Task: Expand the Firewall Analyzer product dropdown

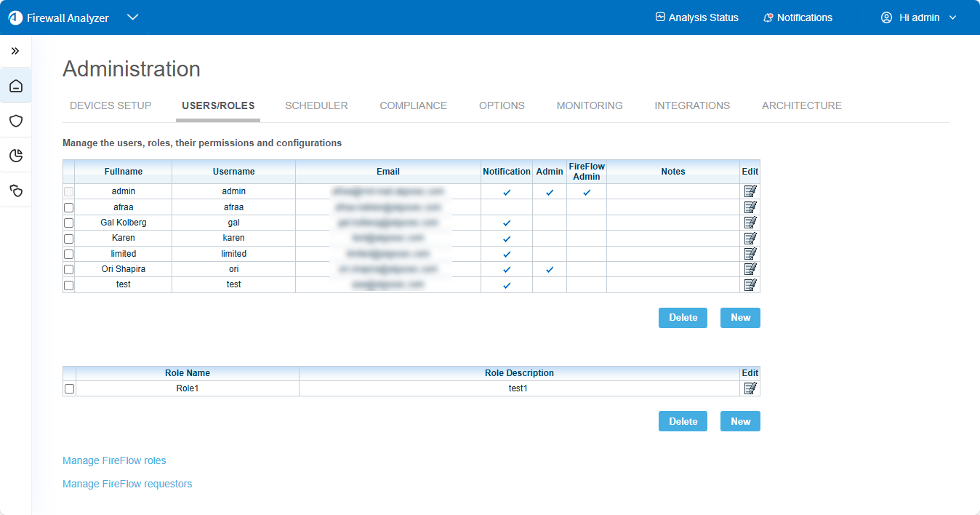Action: click(132, 17)
